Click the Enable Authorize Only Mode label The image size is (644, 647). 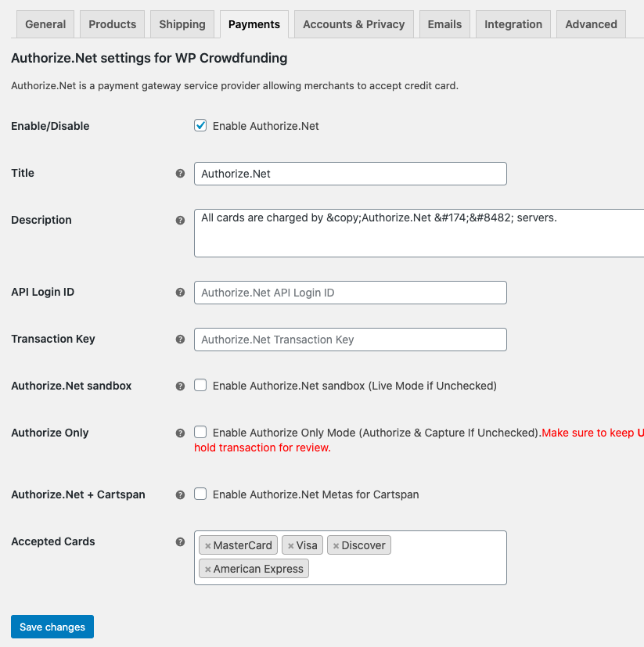click(377, 433)
